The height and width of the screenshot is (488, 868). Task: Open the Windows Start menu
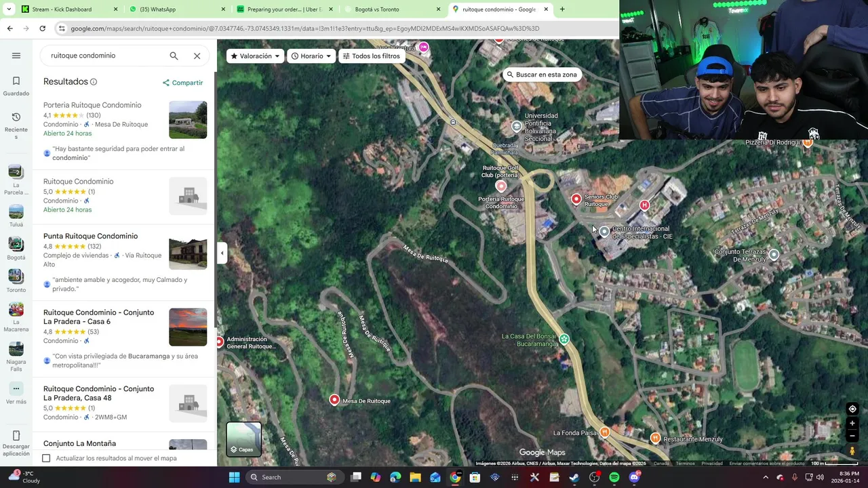point(234,477)
